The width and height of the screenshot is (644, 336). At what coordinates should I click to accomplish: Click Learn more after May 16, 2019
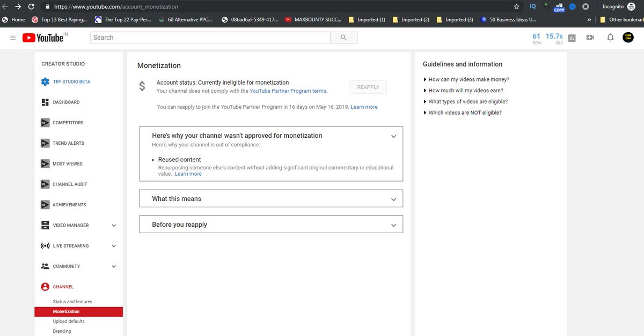coord(364,107)
